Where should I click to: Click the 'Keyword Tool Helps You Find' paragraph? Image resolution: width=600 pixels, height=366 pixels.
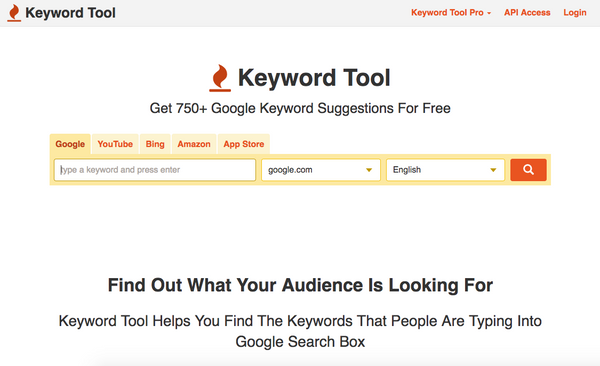tap(300, 331)
